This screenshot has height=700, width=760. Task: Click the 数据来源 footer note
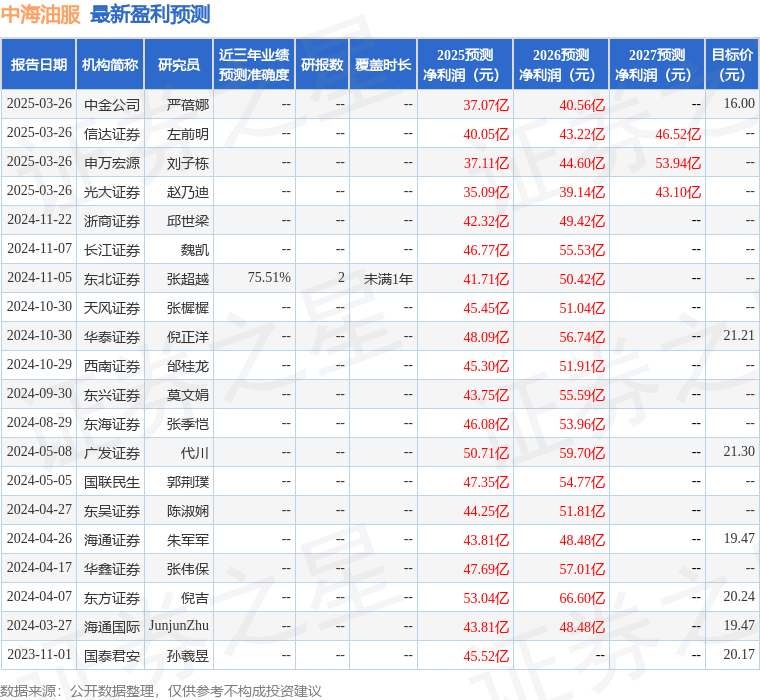pyautogui.click(x=160, y=691)
